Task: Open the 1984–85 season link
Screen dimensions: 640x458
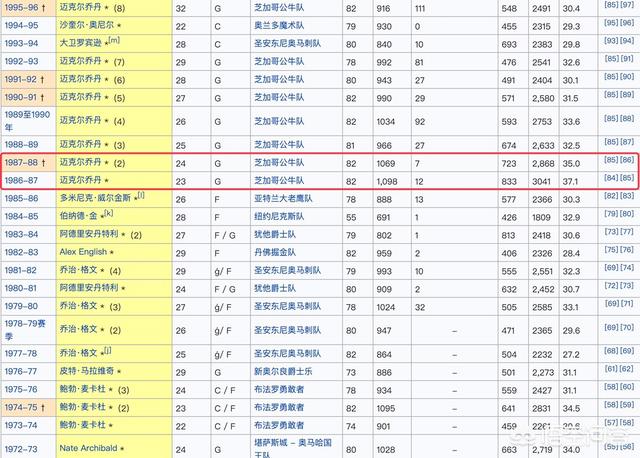Action: pyautogui.click(x=21, y=216)
